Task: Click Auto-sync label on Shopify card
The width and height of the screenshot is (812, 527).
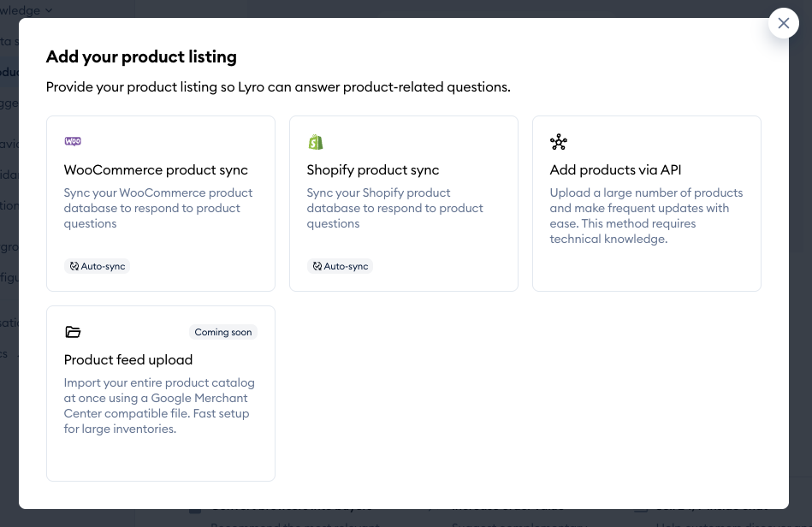Action: pos(346,266)
